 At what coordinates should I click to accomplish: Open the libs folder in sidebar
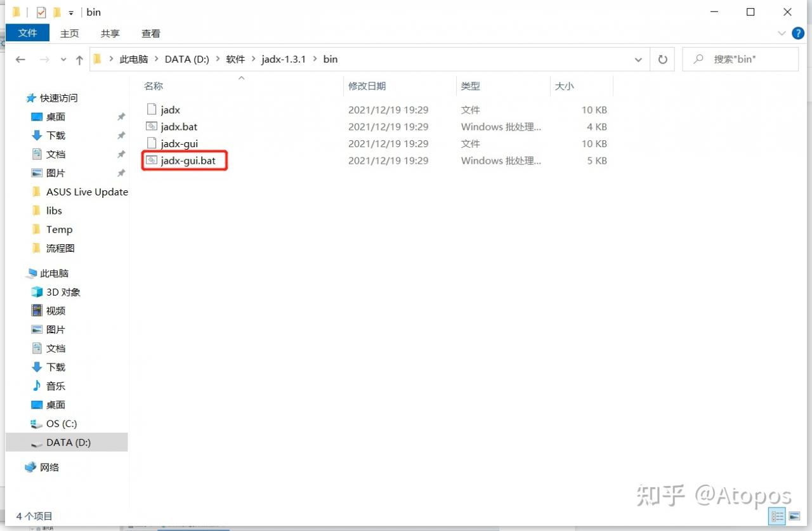(x=54, y=211)
